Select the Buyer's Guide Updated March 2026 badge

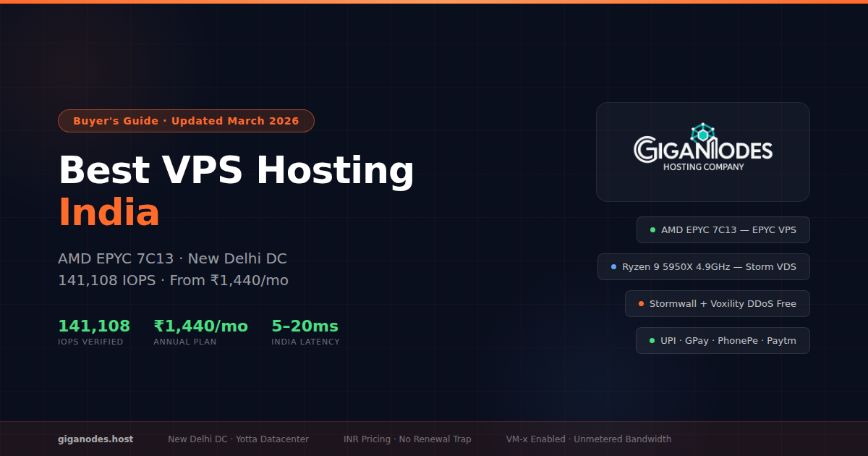click(x=186, y=121)
